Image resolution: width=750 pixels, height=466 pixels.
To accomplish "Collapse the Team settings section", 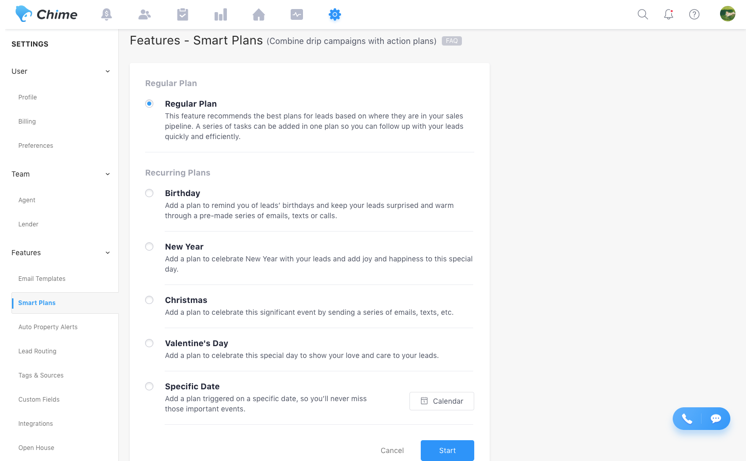I will [108, 174].
